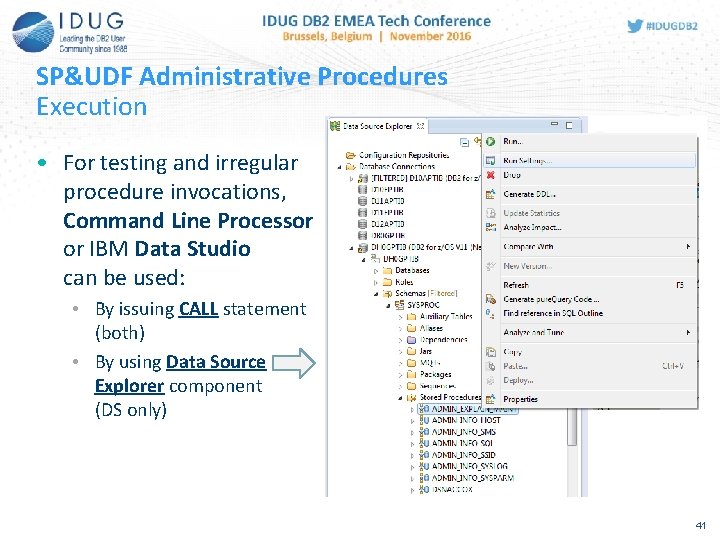
Task: Collapse the Stored Procedures node
Action: coord(400,398)
